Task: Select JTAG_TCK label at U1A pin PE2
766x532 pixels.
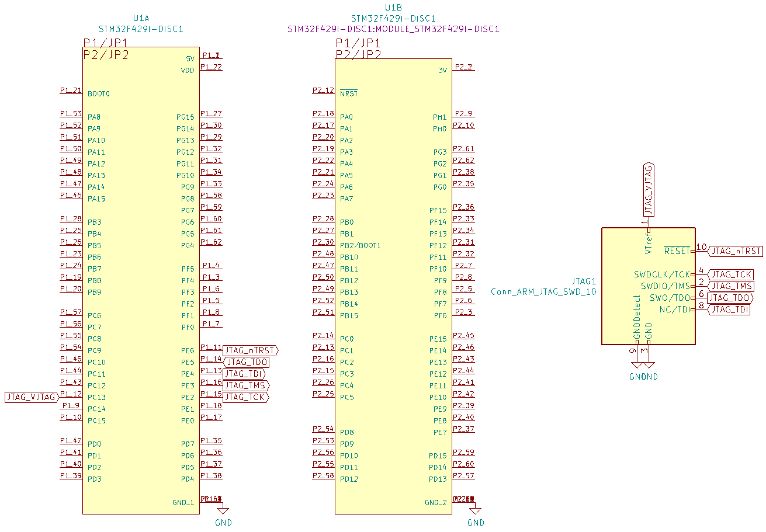Action: (246, 397)
